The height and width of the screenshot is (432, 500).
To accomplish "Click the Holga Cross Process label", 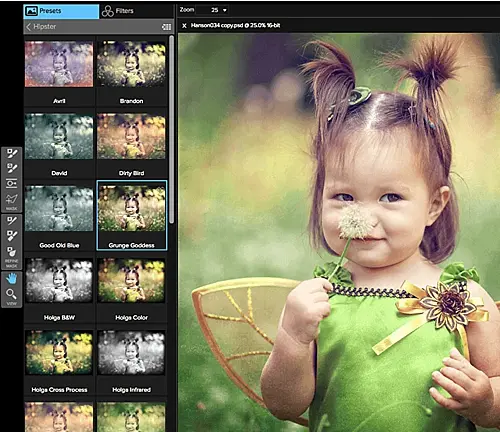I will [59, 390].
